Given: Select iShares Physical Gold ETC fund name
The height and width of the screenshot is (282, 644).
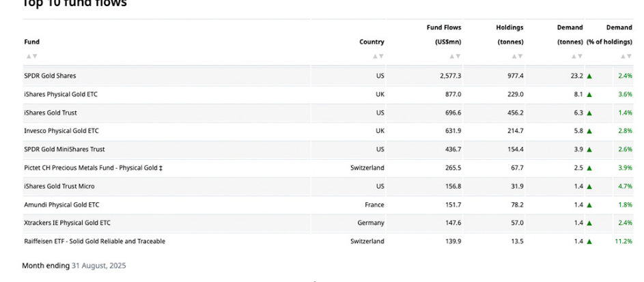Looking at the screenshot, I should click(x=61, y=94).
